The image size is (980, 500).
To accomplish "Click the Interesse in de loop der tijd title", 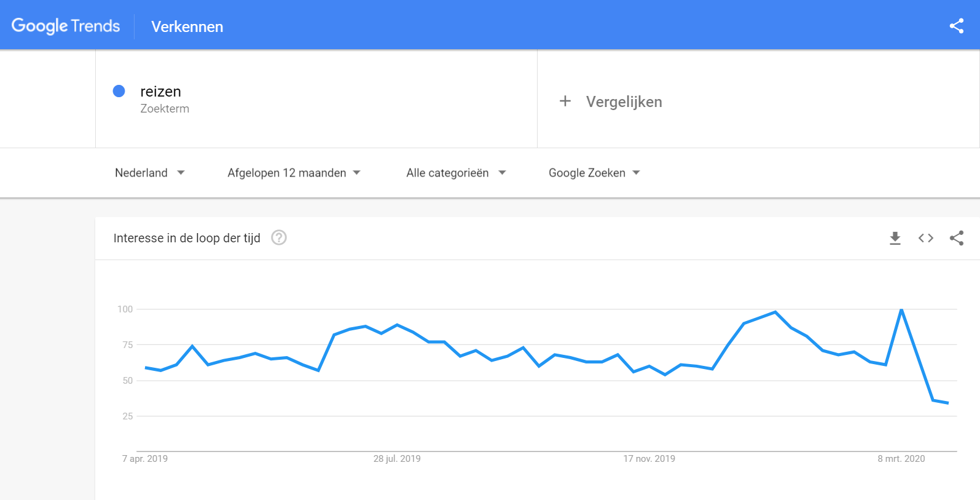I will click(187, 238).
